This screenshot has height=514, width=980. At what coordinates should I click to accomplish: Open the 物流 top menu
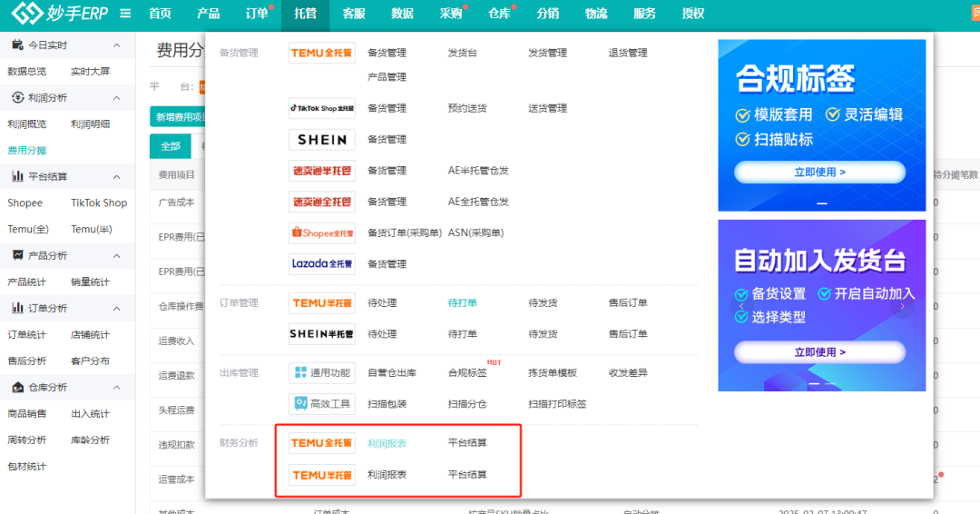[596, 13]
